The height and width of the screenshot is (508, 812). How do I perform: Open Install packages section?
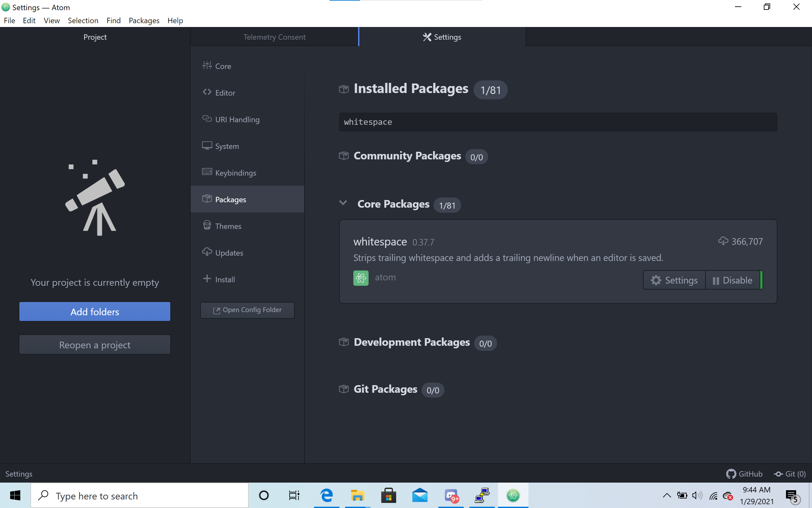coord(247,279)
